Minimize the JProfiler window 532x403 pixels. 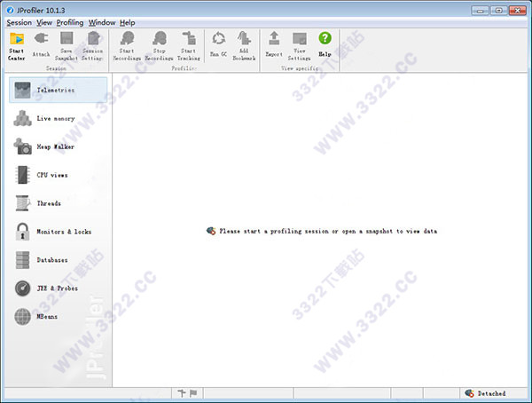coord(480,11)
